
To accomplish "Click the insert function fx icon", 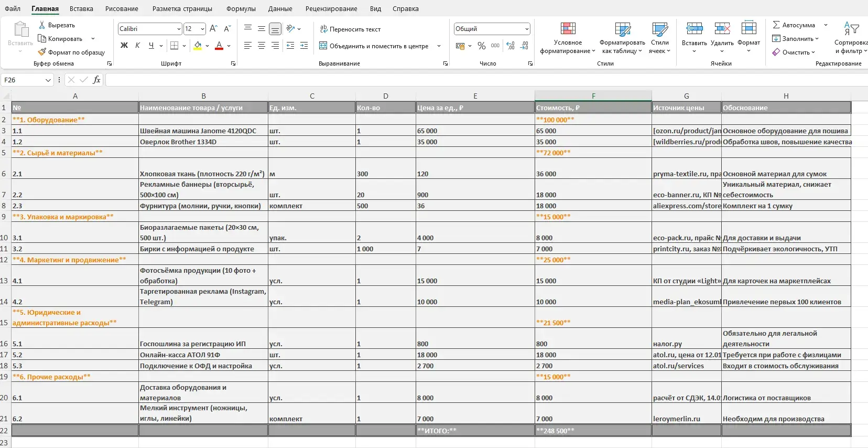I will (96, 80).
